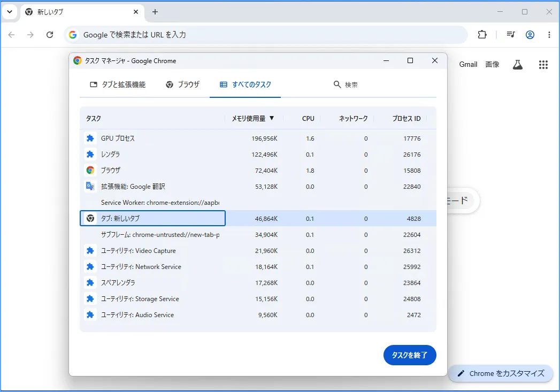Click the 21,960K memory value

pos(266,251)
